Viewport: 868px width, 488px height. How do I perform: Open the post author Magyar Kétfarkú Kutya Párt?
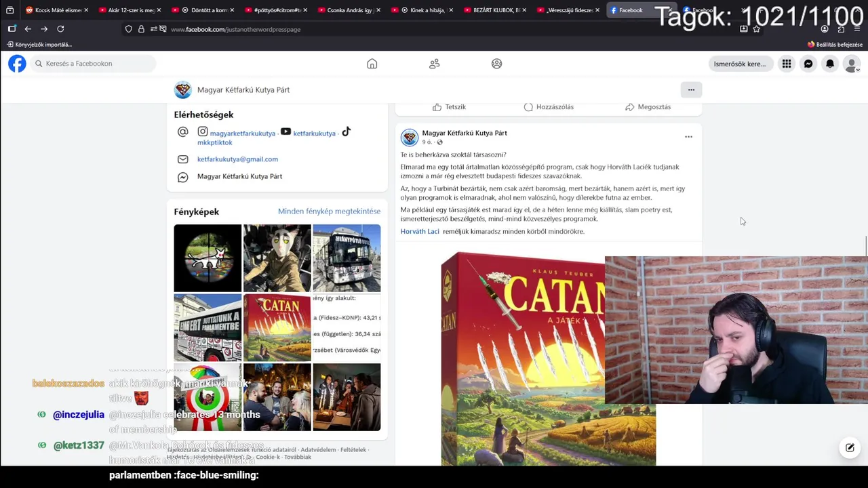[x=465, y=133]
